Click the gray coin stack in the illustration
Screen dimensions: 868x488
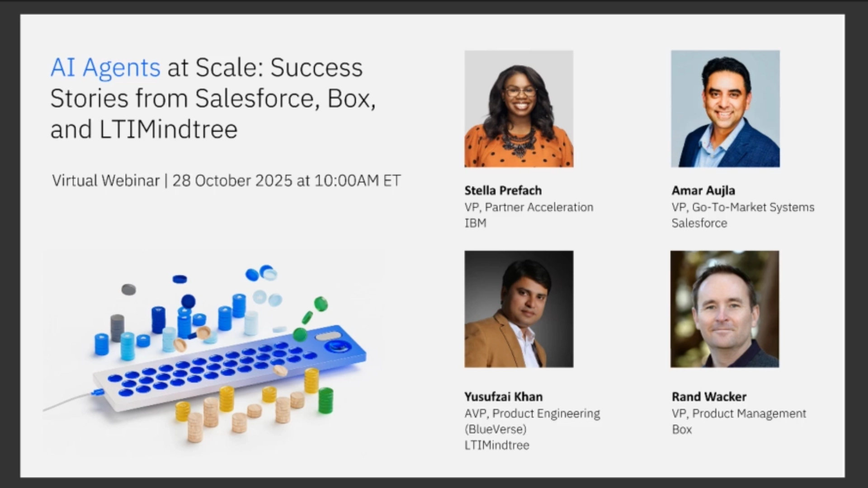(x=117, y=327)
